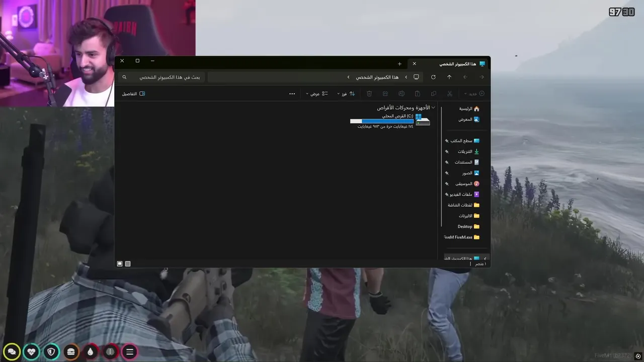Screen dimensions: 644x362
Task: Click the water drop thirst HUD icon
Action: coord(91,352)
